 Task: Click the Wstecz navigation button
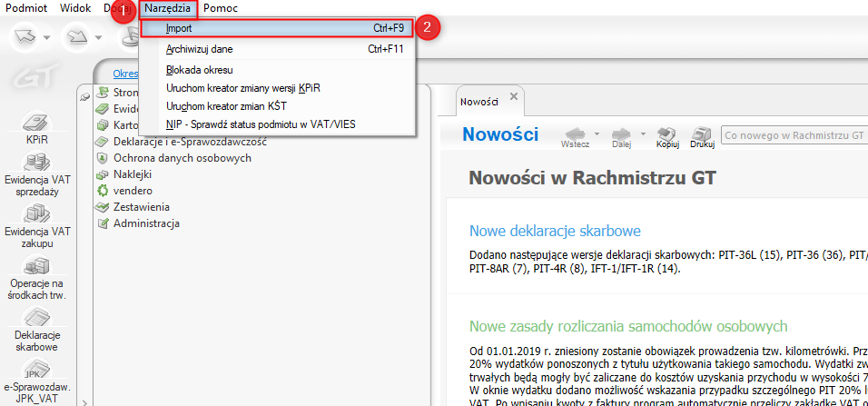tap(577, 137)
